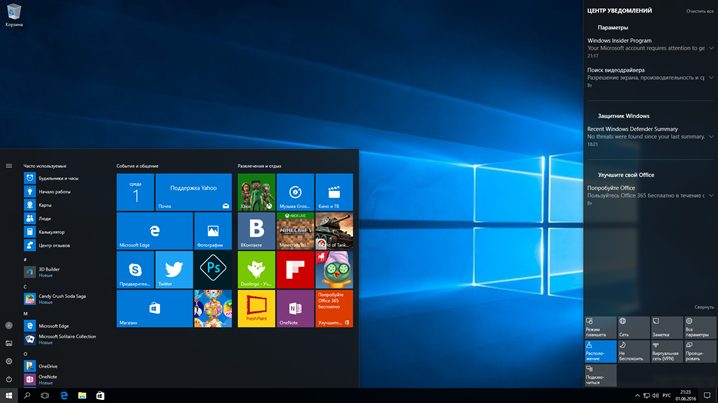The height and width of the screenshot is (403, 718).
Task: Expand the Windows Defender Summary notification
Action: 711,136
